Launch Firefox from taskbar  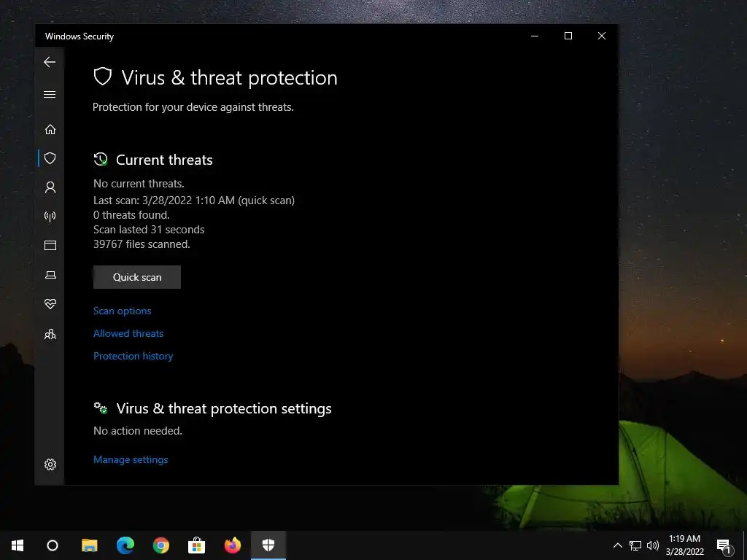pyautogui.click(x=233, y=545)
